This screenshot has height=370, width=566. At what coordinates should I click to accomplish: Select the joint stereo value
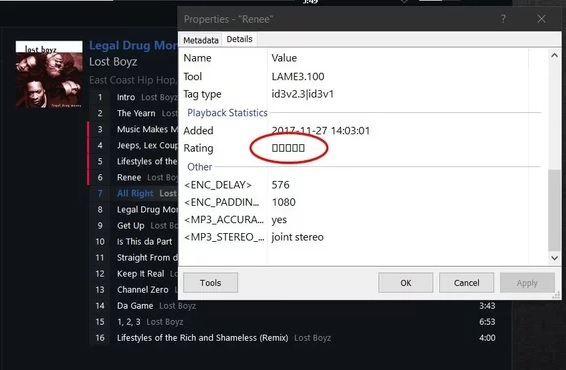click(x=297, y=237)
